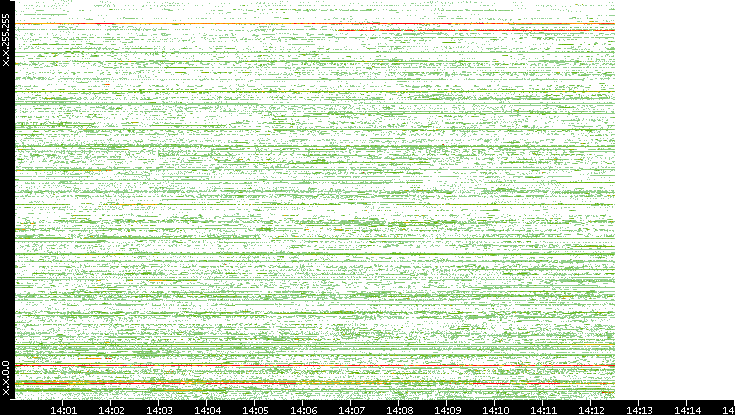Click the 14:07 time axis label

[351, 410]
